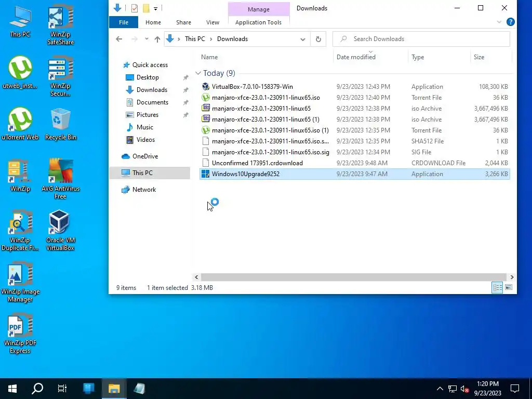This screenshot has height=399, width=532.
Task: Open the Action Center notifications icon
Action: 515,389
